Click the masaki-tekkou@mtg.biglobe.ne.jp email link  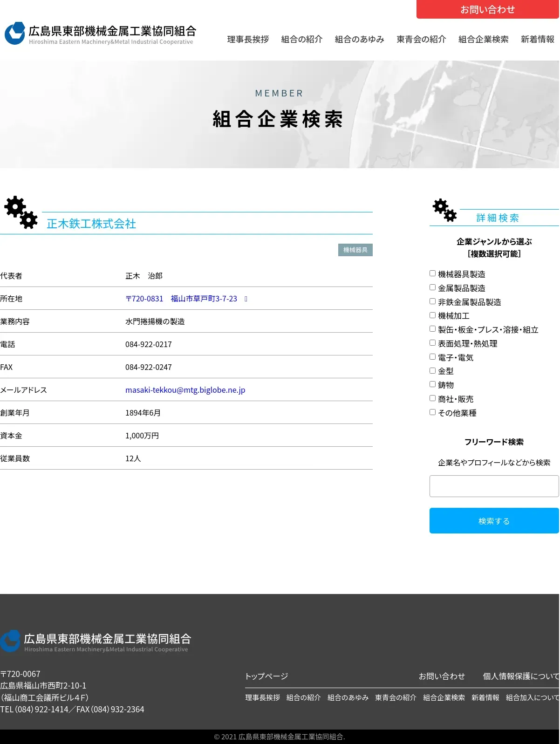pos(185,390)
